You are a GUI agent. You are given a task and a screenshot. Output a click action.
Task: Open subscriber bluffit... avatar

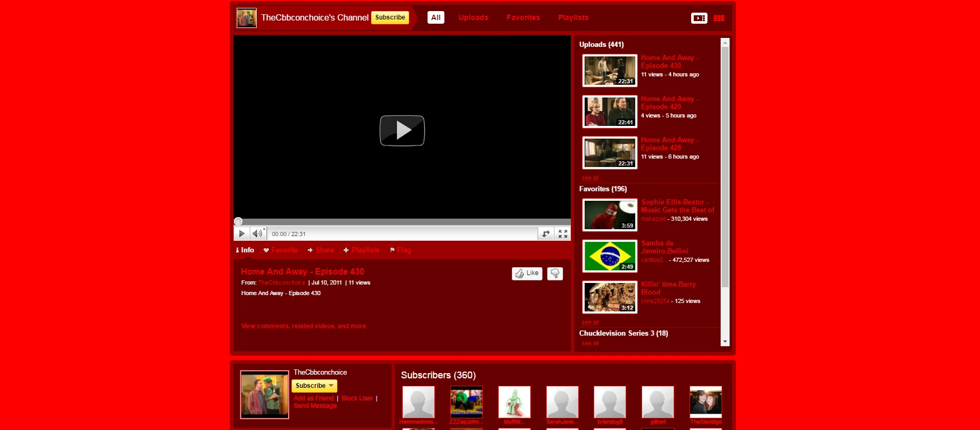coord(515,402)
